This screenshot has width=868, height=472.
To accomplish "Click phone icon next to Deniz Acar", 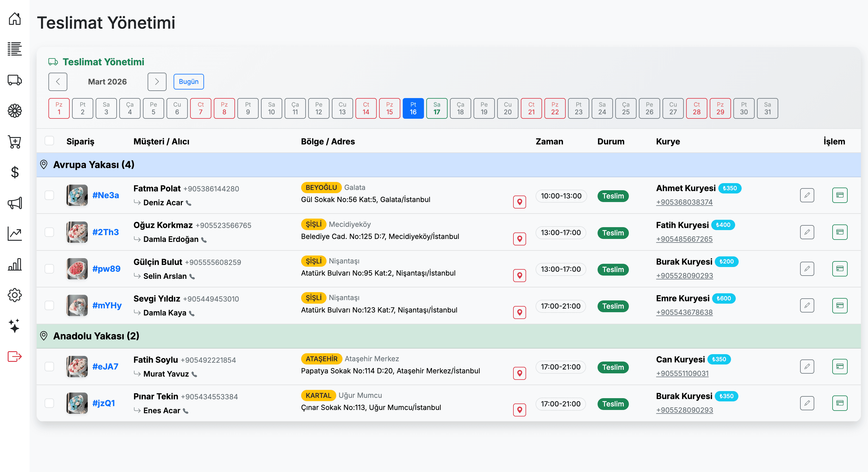I will coord(189,203).
